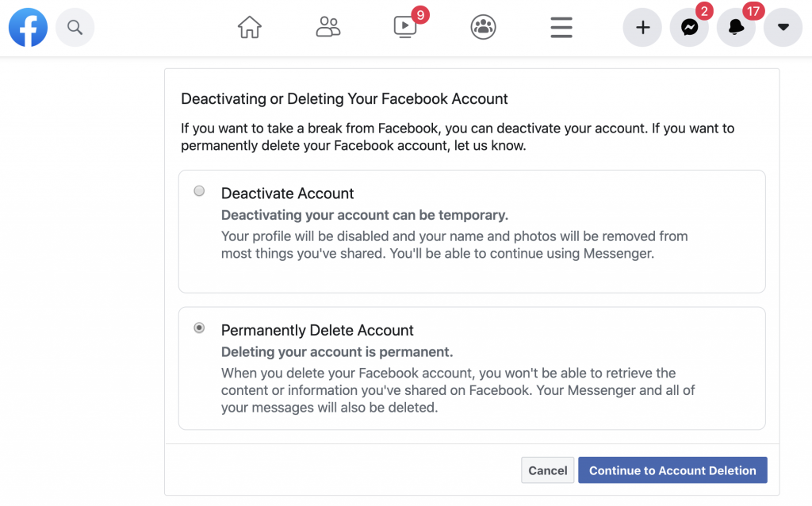The image size is (812, 506).
Task: Open the Friends icon in top bar
Action: click(x=327, y=27)
